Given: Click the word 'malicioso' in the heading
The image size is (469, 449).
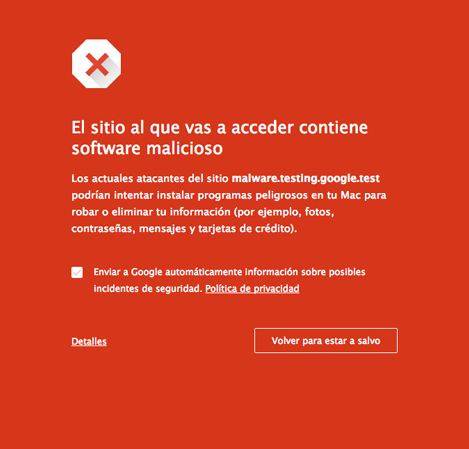Looking at the screenshot, I should tap(185, 148).
